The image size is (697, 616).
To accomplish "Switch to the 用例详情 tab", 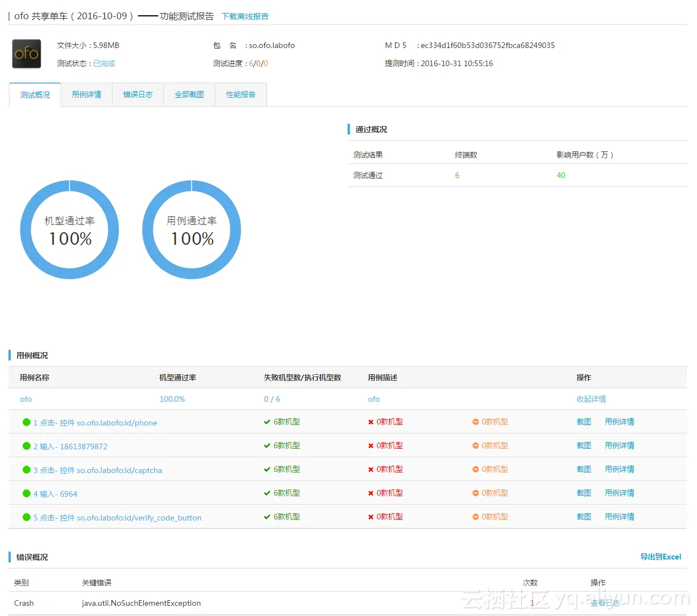I will tap(86, 94).
